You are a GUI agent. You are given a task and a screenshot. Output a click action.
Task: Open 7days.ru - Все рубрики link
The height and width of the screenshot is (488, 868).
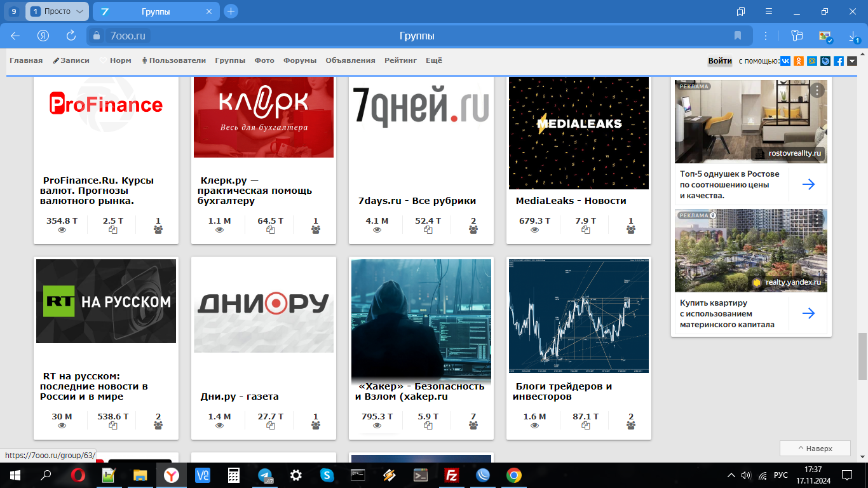tap(417, 201)
